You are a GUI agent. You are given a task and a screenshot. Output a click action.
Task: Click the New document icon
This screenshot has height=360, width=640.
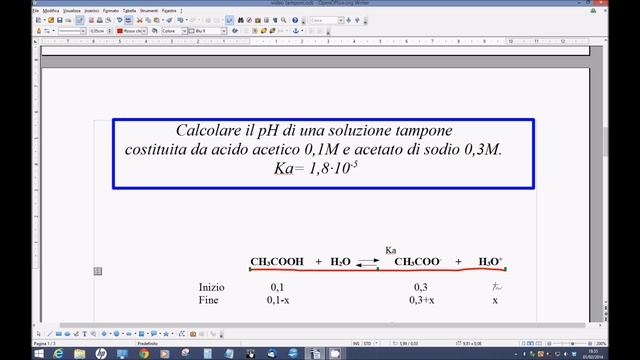coord(38,20)
